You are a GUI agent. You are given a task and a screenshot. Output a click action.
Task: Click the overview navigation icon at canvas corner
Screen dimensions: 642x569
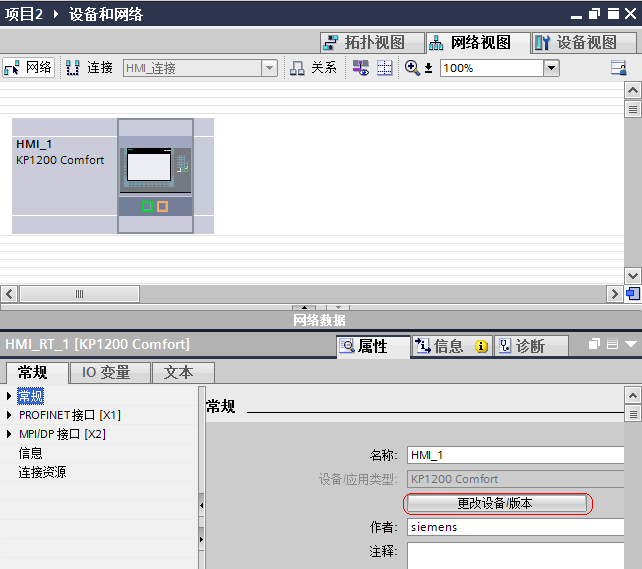[633, 294]
